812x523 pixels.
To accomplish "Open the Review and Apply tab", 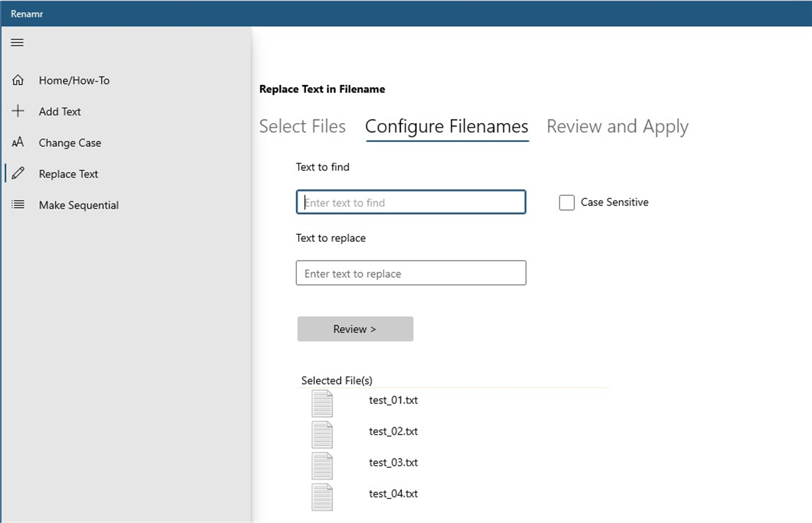I will [617, 126].
